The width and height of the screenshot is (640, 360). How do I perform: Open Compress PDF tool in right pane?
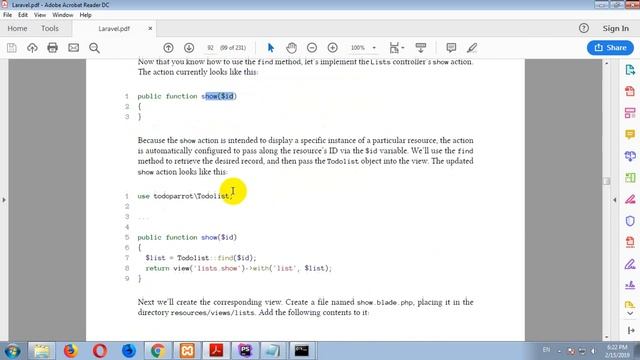click(630, 242)
